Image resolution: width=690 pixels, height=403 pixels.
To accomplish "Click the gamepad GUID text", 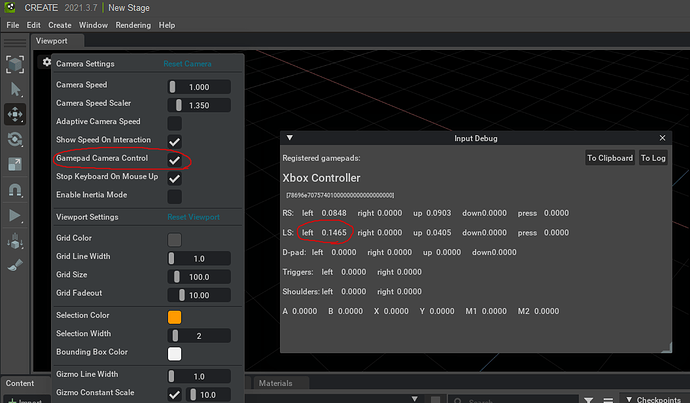I will point(340,195).
